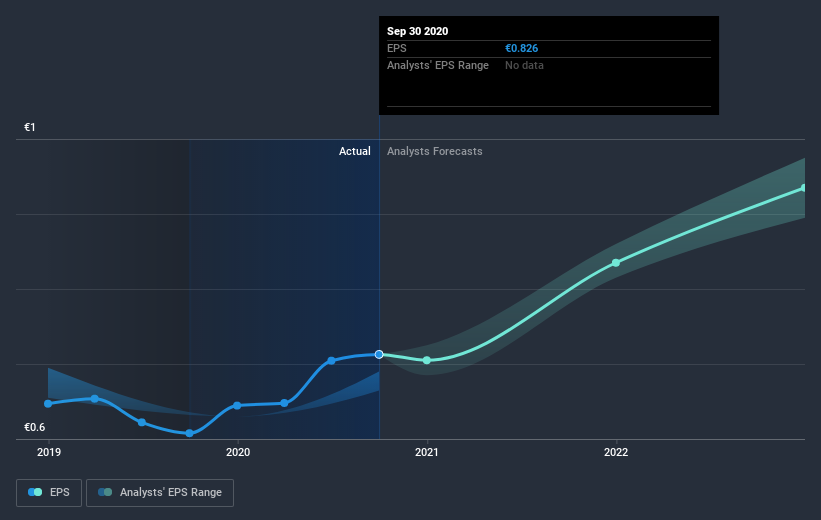Select the 2021 forecast data point
Screen dimensions: 821x520
[x=427, y=360]
